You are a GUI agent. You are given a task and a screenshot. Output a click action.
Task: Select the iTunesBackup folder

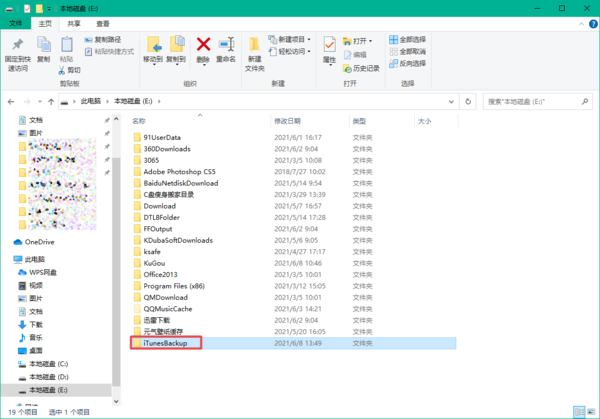(165, 343)
